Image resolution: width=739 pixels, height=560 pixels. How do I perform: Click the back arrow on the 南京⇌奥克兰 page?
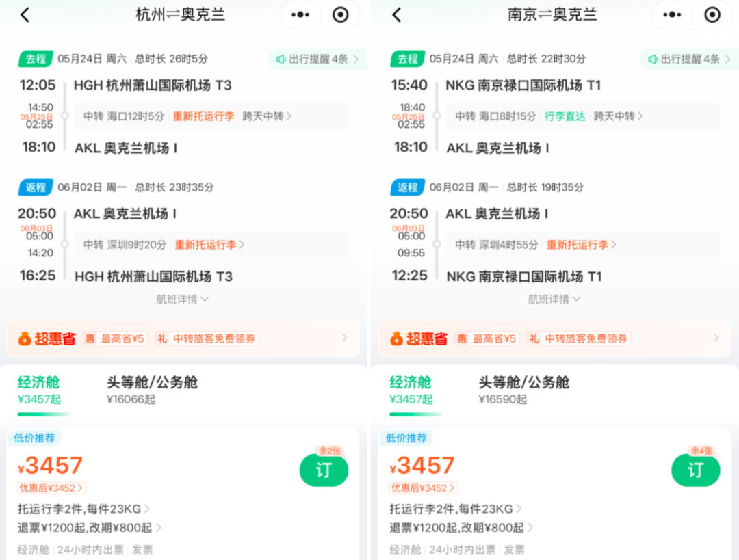[397, 14]
